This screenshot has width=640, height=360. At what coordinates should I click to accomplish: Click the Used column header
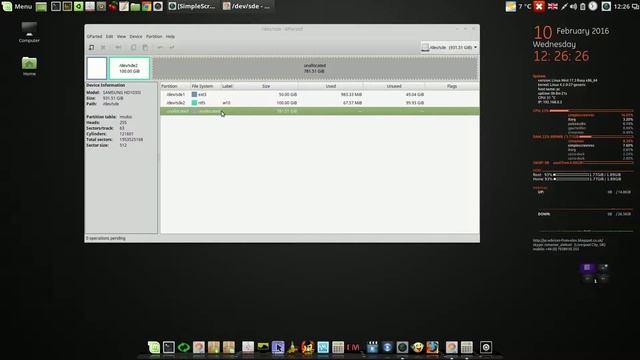point(331,86)
